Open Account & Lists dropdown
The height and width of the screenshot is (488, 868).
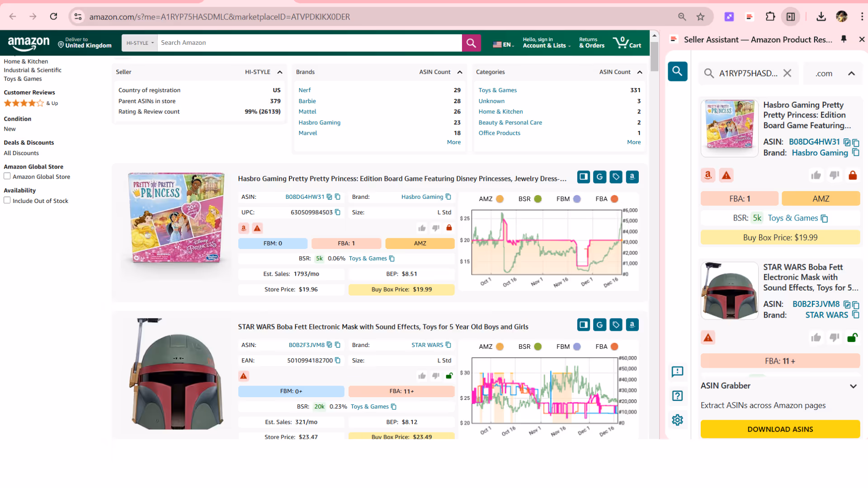coord(547,43)
